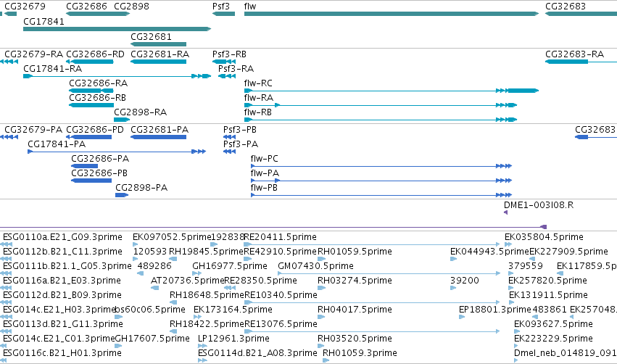Image resolution: width=617 pixels, height=364 pixels.
Task: Select the Psf3 gene arrow
Action: [x=223, y=14]
